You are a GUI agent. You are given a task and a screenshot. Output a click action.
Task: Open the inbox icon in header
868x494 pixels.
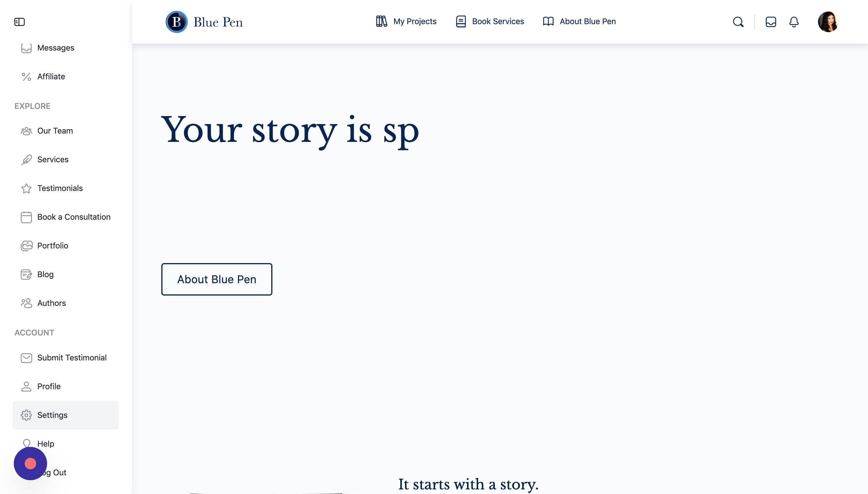(x=771, y=22)
